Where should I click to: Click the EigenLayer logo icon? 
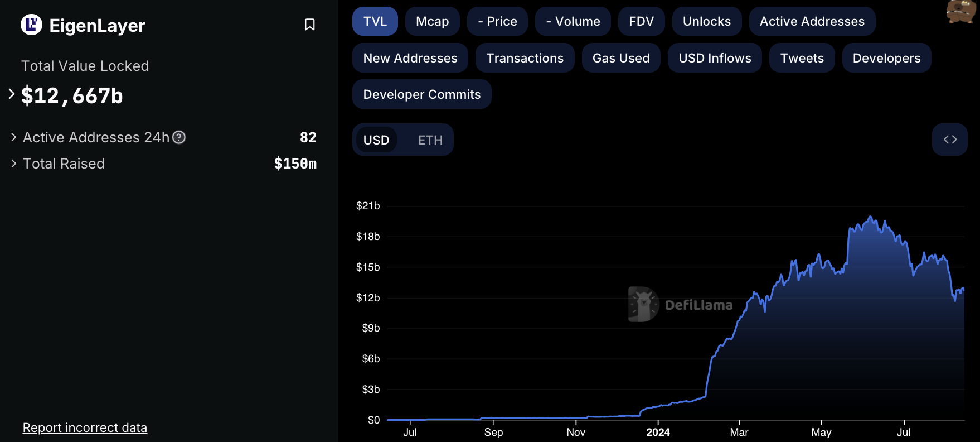tap(31, 25)
